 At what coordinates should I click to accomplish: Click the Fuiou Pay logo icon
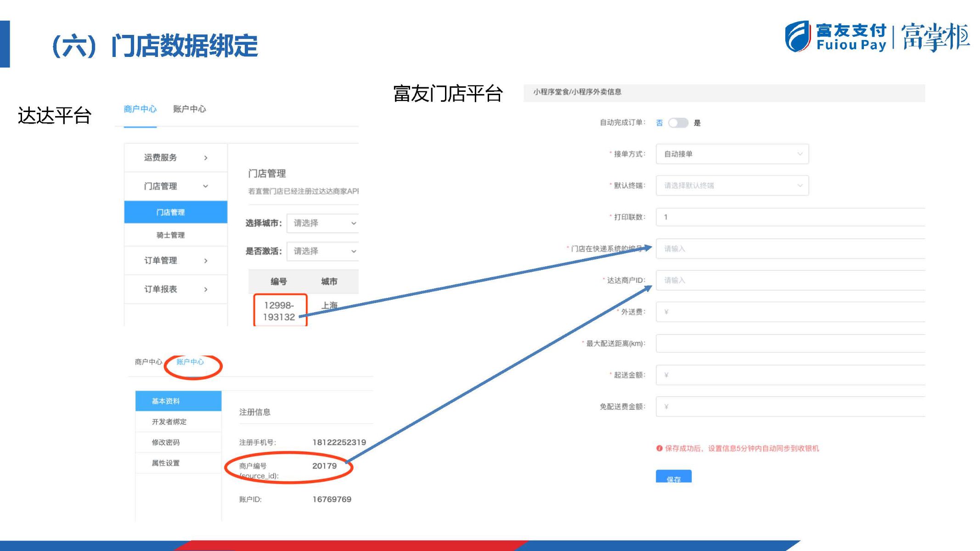tap(797, 36)
